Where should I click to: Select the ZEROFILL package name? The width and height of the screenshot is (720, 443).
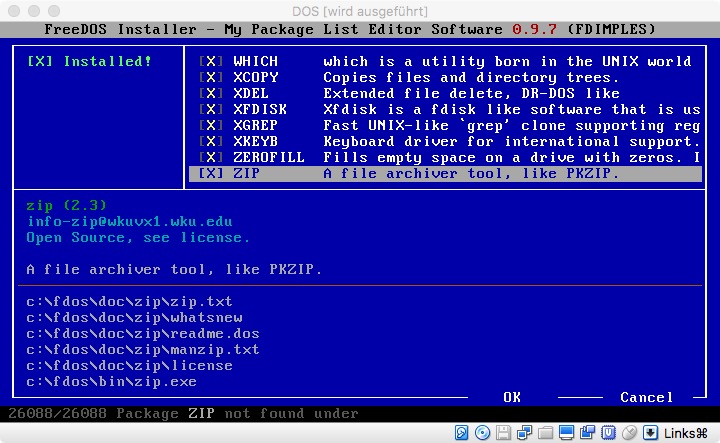pyautogui.click(x=269, y=158)
